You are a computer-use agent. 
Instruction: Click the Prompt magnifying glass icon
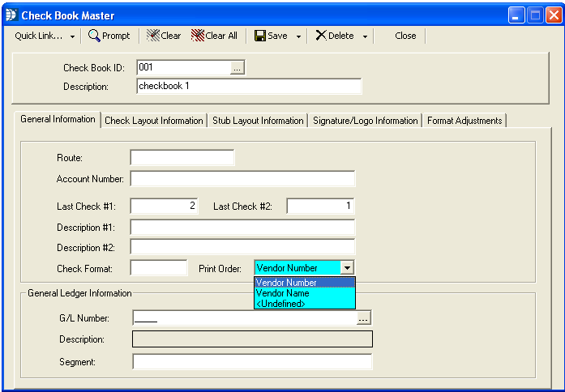tap(94, 36)
